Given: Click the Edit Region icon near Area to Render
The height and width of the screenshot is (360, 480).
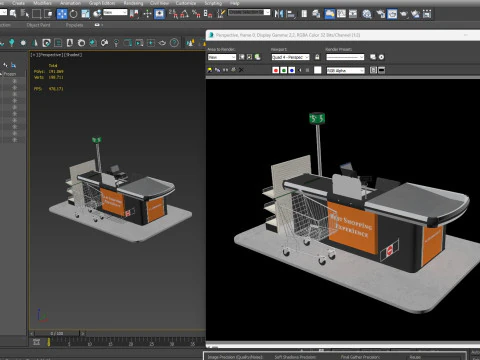Looking at the screenshot, I should [242, 57].
